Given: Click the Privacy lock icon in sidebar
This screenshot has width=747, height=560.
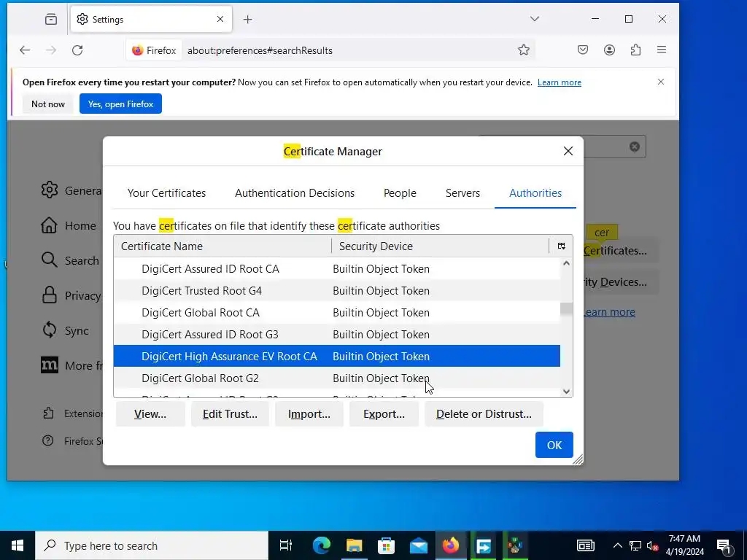Looking at the screenshot, I should click(x=49, y=295).
